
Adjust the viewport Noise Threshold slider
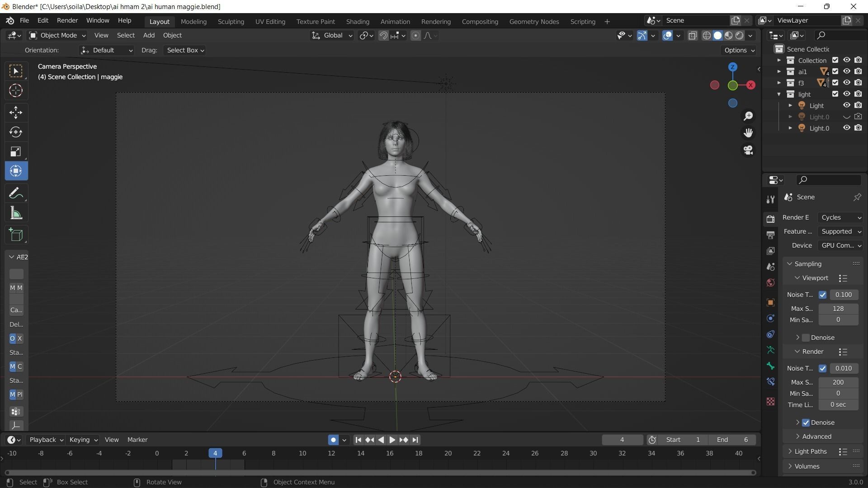point(843,295)
